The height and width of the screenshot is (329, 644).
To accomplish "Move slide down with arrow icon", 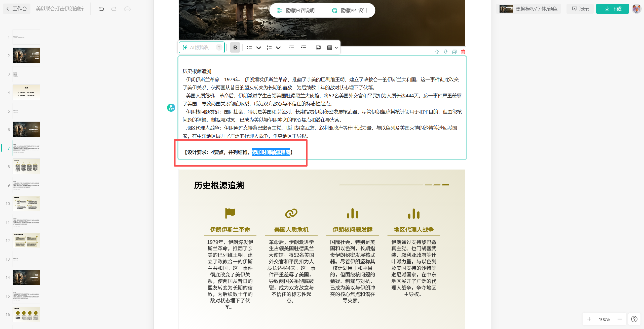I will pyautogui.click(x=445, y=52).
